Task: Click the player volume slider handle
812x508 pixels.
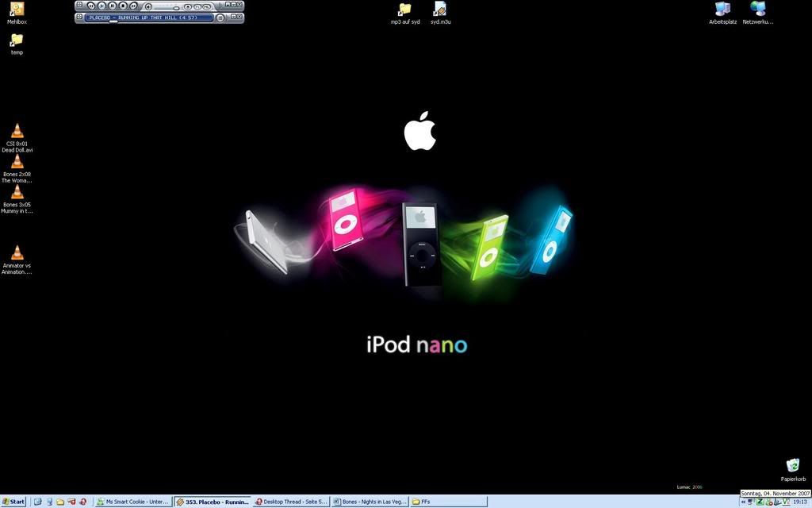Action: [177, 8]
